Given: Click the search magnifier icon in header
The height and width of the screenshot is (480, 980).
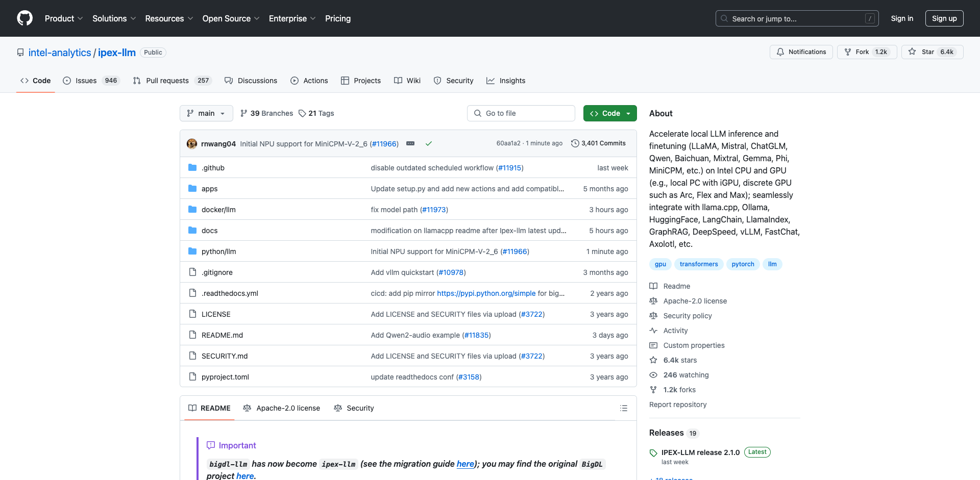Looking at the screenshot, I should [x=724, y=18].
